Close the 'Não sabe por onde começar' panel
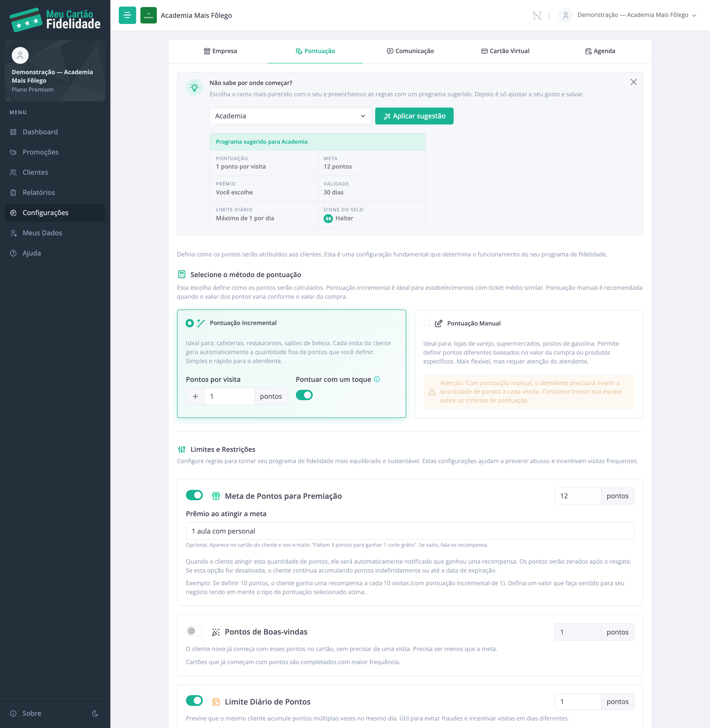The image size is (710, 728). [633, 82]
